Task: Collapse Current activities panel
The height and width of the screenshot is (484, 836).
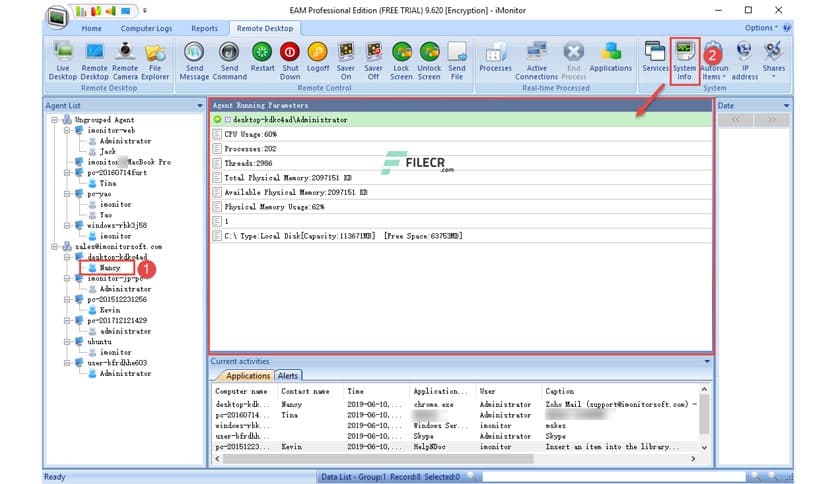Action: coord(707,361)
